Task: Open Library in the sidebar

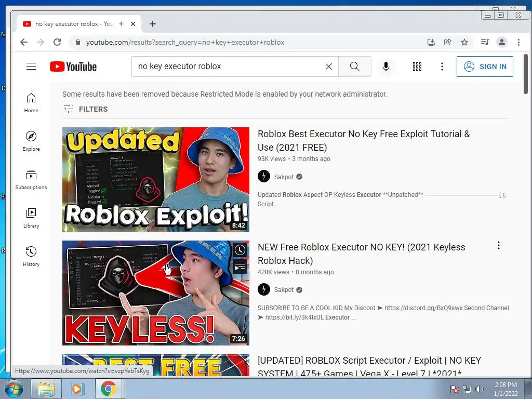Action: (x=31, y=218)
